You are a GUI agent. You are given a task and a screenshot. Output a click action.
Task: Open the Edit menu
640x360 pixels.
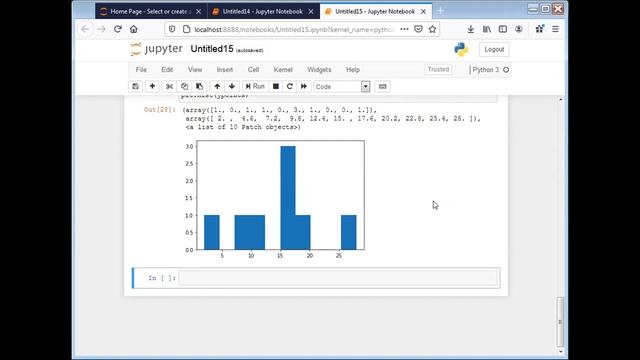[167, 70]
